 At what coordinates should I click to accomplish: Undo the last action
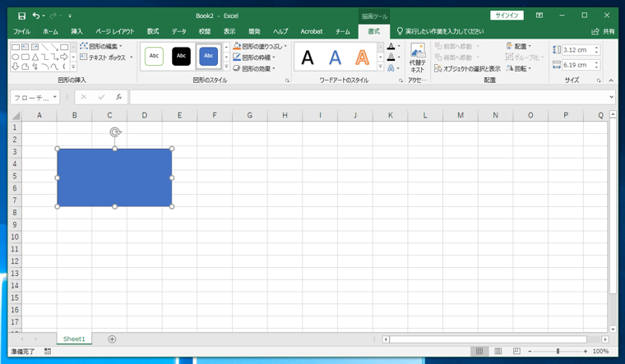point(36,16)
